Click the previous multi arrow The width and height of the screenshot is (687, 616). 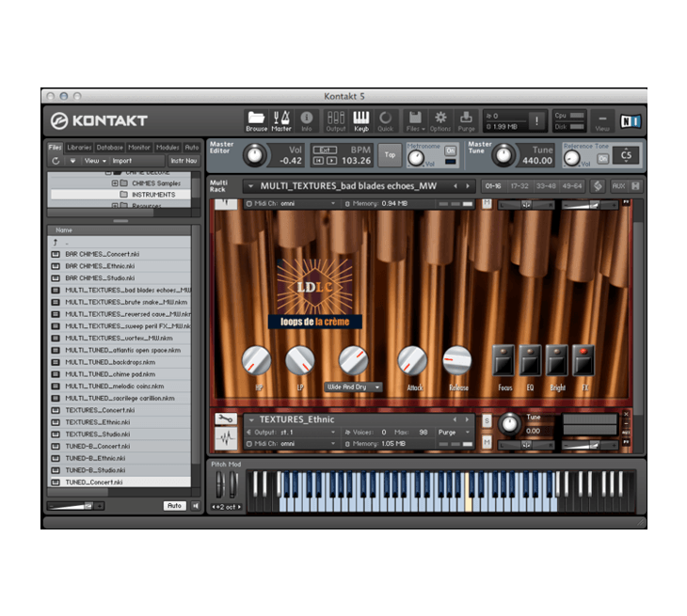click(455, 186)
